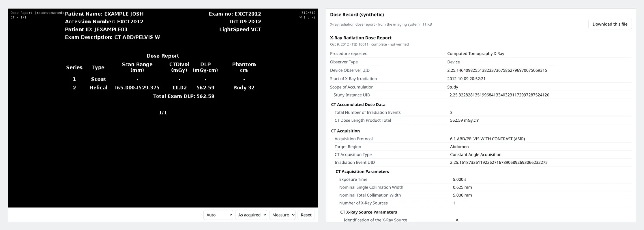Click the Dose Record (synthetic) title
The height and width of the screenshot is (230, 644).
357,15
